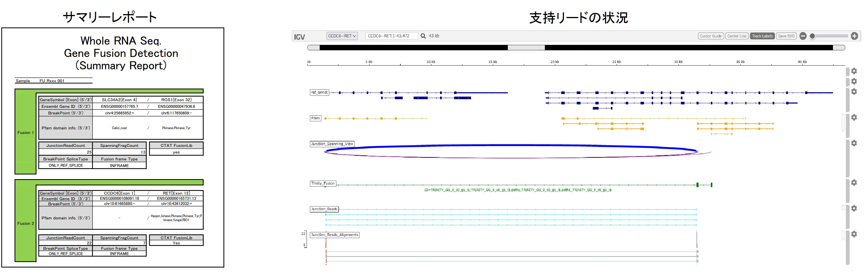Click the Save SVG button

click(x=786, y=36)
